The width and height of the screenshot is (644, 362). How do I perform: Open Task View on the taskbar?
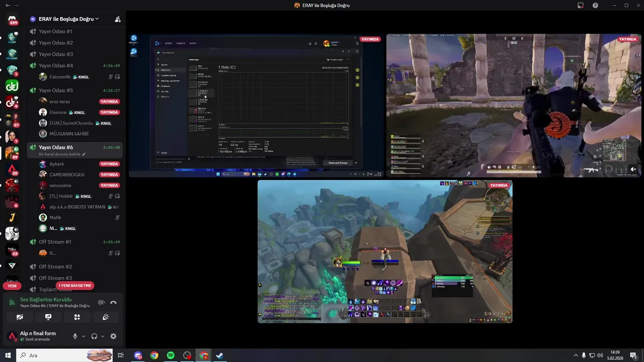(121, 355)
